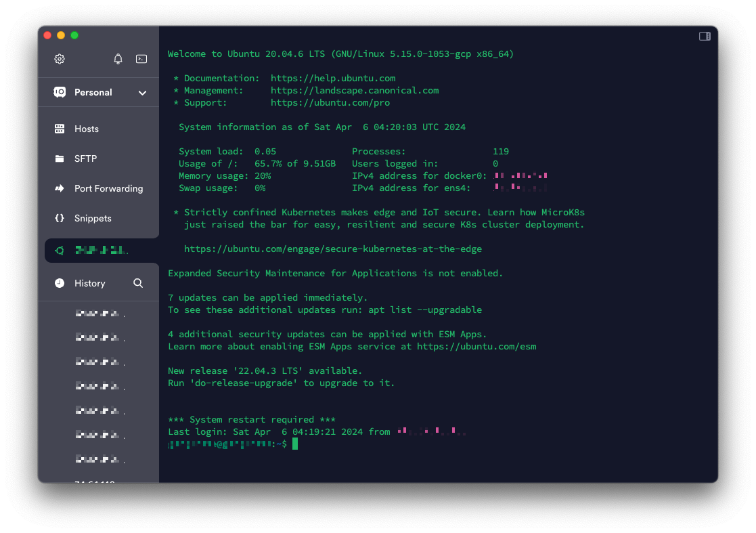Click the Ubuntu logo on active session
Image resolution: width=756 pixels, height=533 pixels.
coord(60,251)
